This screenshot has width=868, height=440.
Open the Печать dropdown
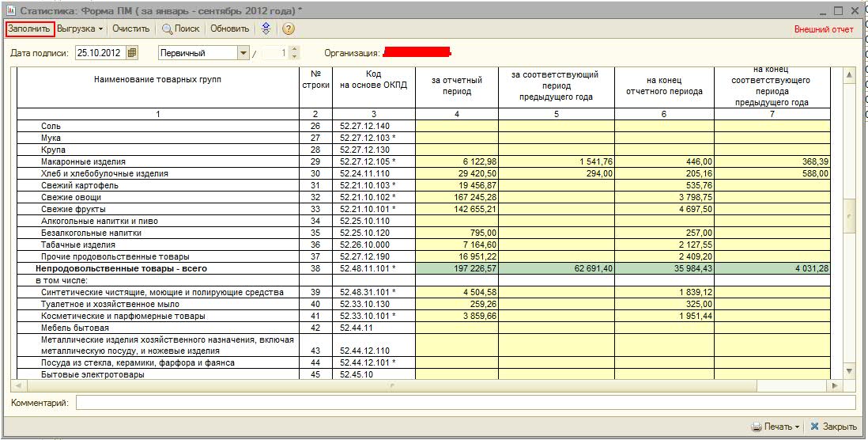point(775,427)
